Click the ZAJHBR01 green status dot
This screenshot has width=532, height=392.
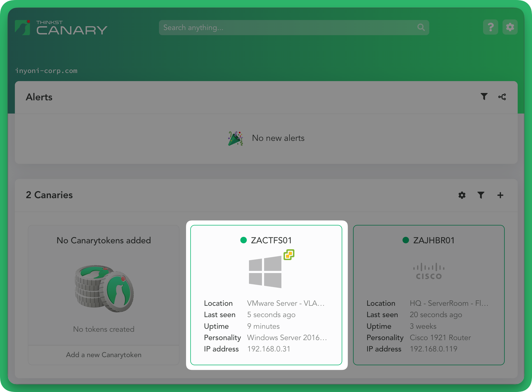(x=405, y=240)
